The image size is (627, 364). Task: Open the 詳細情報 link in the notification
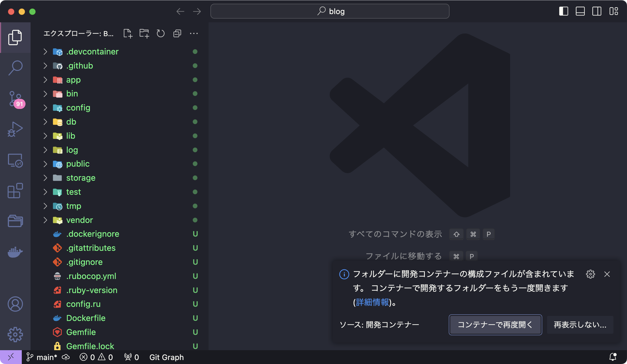pos(372,302)
